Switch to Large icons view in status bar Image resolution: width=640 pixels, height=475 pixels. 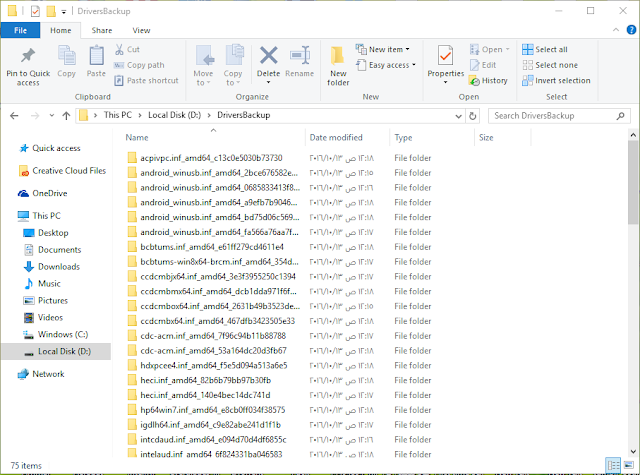coord(629,465)
